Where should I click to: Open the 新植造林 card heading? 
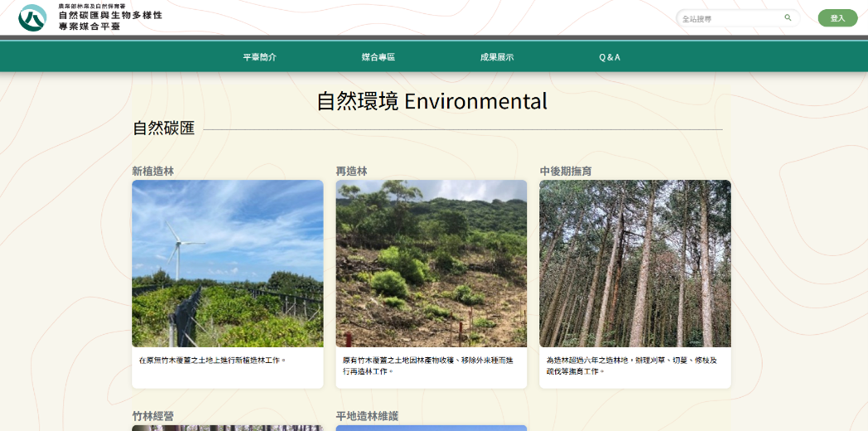pyautogui.click(x=153, y=171)
